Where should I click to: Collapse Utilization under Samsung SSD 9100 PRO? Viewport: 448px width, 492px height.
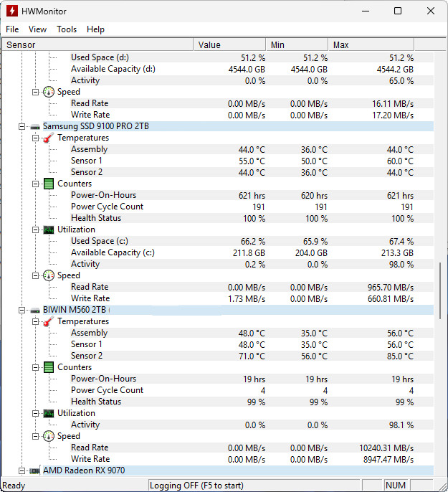[x=36, y=230]
